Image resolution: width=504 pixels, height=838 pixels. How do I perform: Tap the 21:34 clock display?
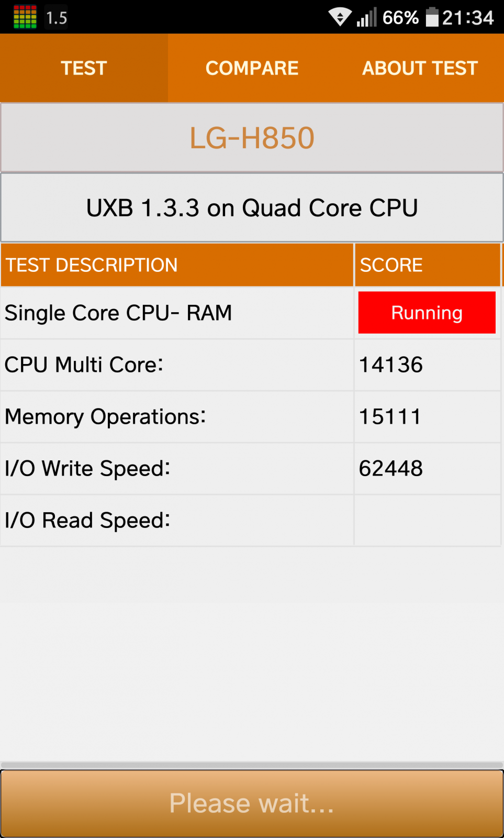click(x=468, y=18)
